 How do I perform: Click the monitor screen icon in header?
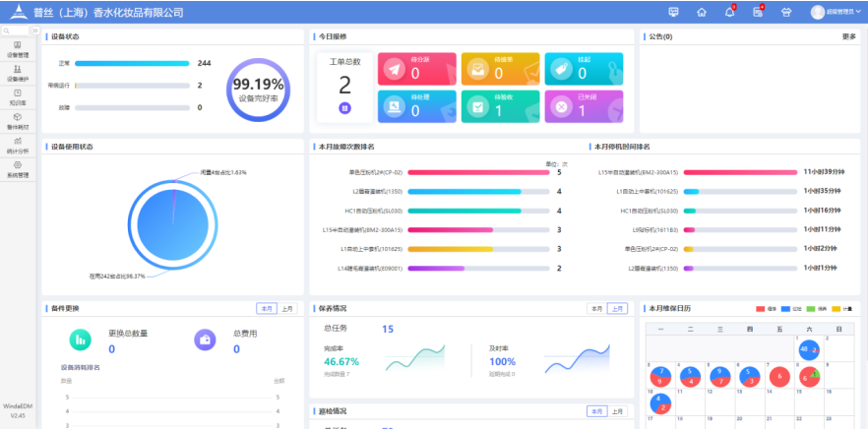click(673, 13)
